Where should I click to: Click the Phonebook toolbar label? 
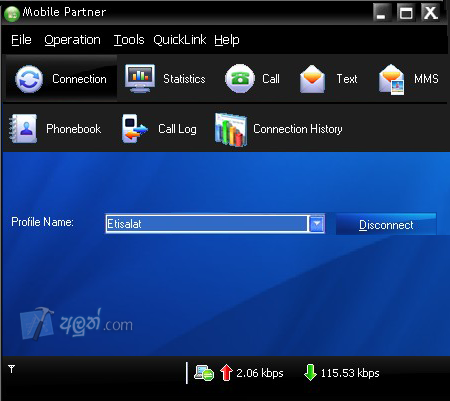(x=74, y=129)
